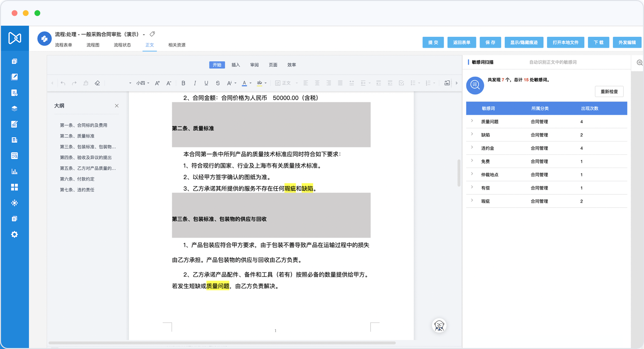Viewport: 644px width, 349px height.
Task: Open the 小四 font size dropdown
Action: pyautogui.click(x=143, y=83)
